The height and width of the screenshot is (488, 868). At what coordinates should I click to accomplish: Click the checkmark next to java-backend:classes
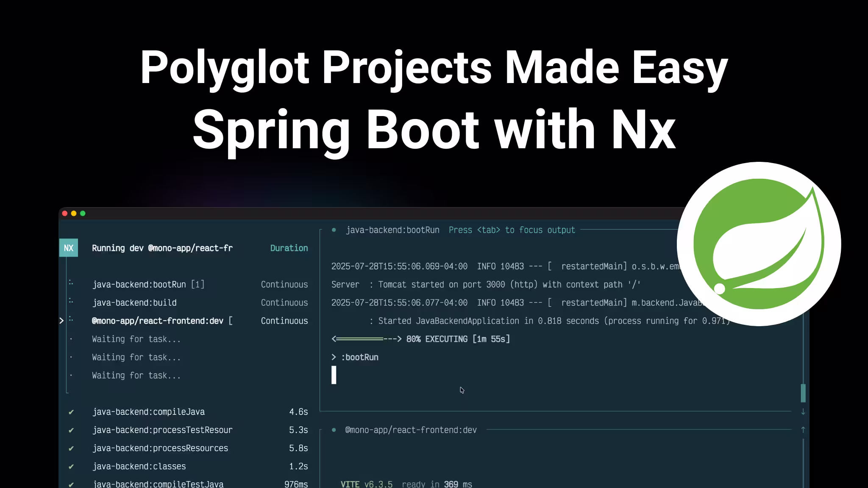(x=71, y=466)
